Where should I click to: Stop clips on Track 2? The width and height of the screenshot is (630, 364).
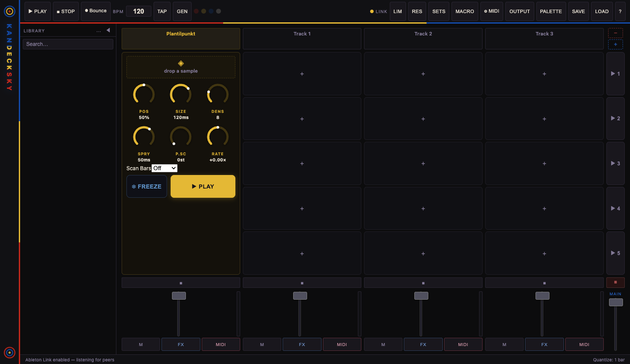[423, 283]
